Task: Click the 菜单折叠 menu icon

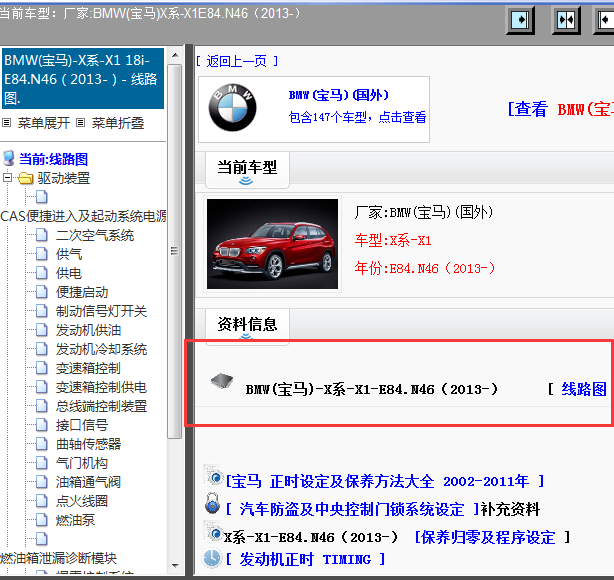Action: (80, 123)
